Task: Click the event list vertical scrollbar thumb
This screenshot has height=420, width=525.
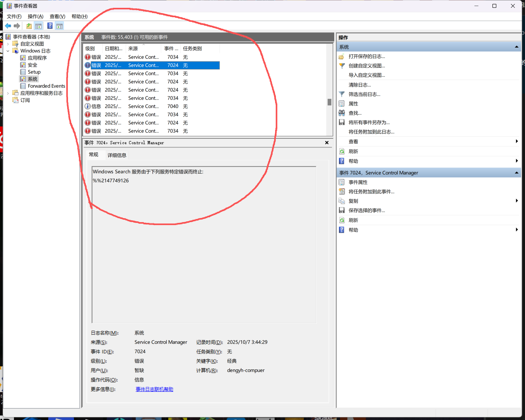Action: [329, 102]
